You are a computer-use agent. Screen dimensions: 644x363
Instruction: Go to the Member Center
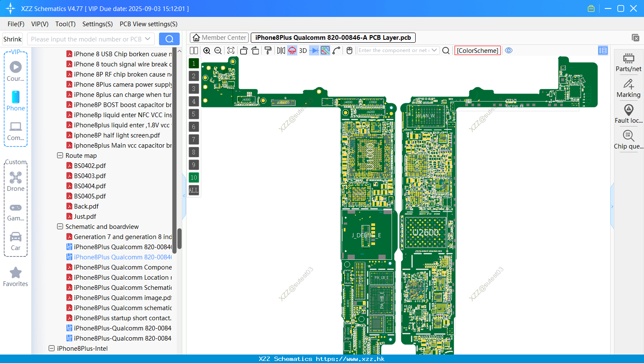[219, 38]
